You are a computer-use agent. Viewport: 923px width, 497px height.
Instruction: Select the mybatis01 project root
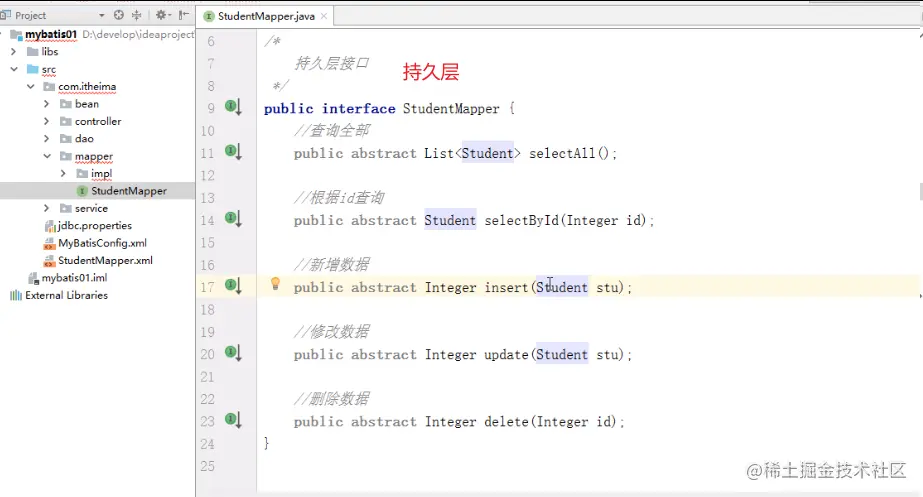[51, 34]
